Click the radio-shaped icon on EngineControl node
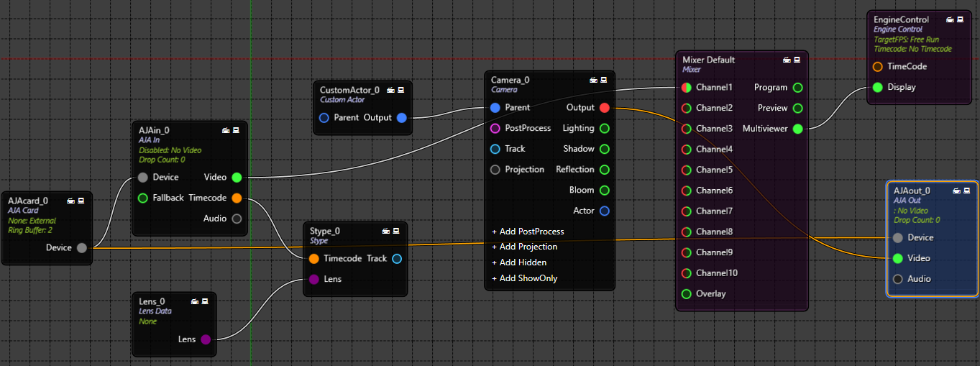980x366 pixels. (950, 19)
